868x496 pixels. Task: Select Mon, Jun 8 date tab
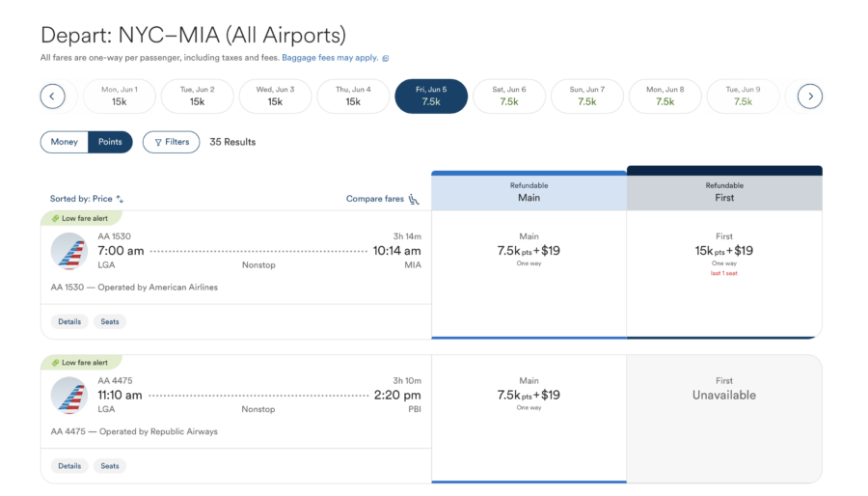pyautogui.click(x=665, y=96)
